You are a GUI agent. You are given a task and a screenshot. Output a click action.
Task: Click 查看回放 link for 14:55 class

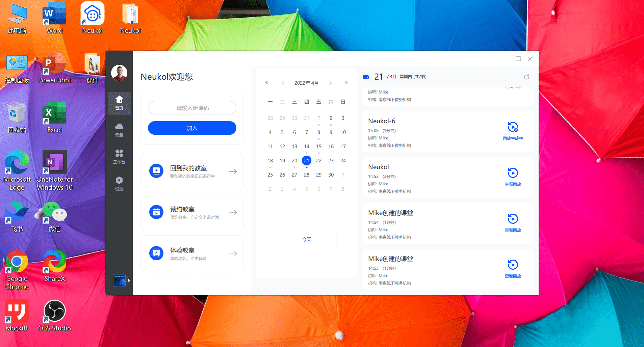click(x=513, y=276)
